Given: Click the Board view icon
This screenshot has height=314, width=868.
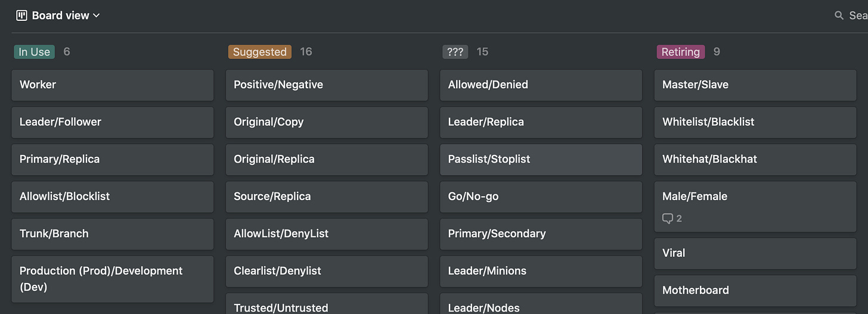Looking at the screenshot, I should [21, 15].
